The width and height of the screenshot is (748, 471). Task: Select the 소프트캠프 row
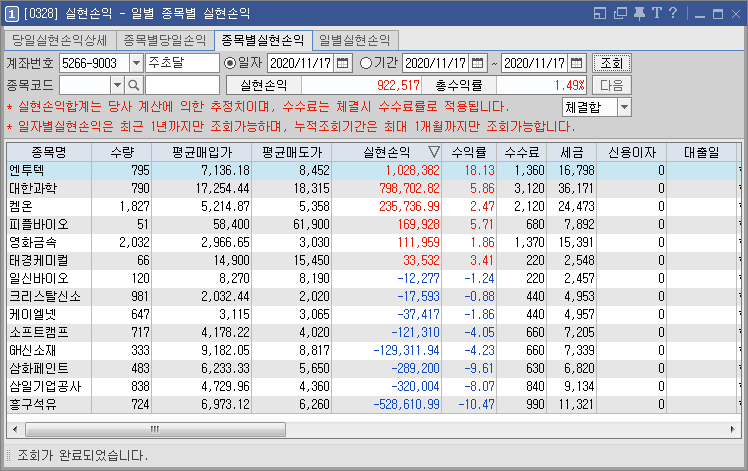click(x=372, y=332)
